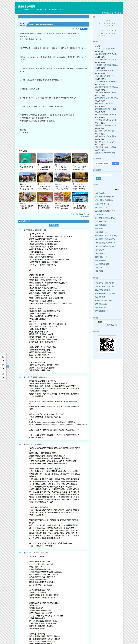Click the QR Code image
The image size is (138, 644).
coord(107,345)
